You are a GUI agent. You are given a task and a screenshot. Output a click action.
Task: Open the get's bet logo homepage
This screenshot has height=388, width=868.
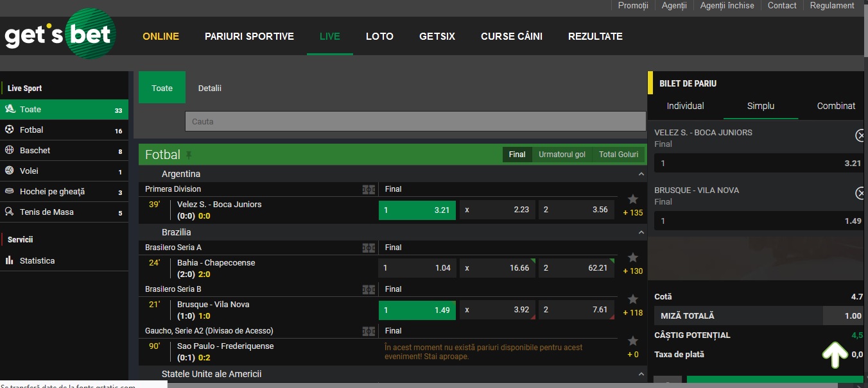(60, 35)
